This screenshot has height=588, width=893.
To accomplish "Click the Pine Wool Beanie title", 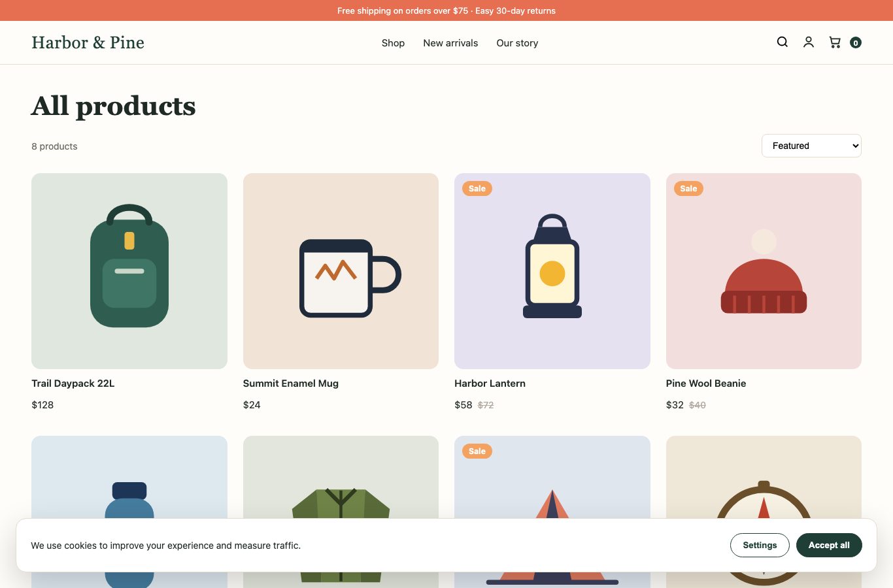I will (706, 384).
